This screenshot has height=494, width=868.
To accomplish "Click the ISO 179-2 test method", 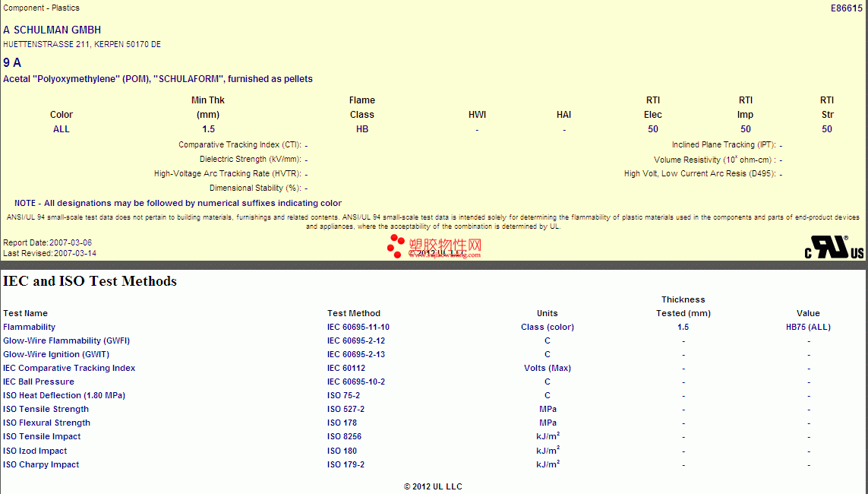I will [346, 464].
